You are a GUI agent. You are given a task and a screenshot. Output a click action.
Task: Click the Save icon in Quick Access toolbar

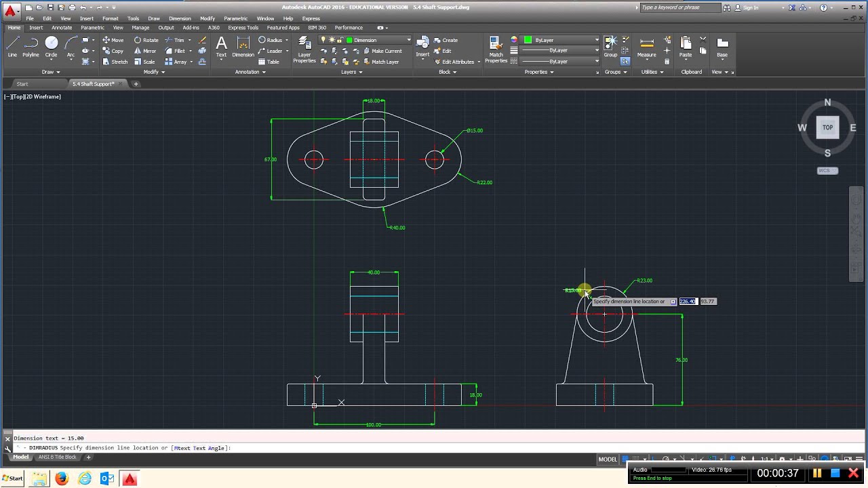tap(50, 7)
